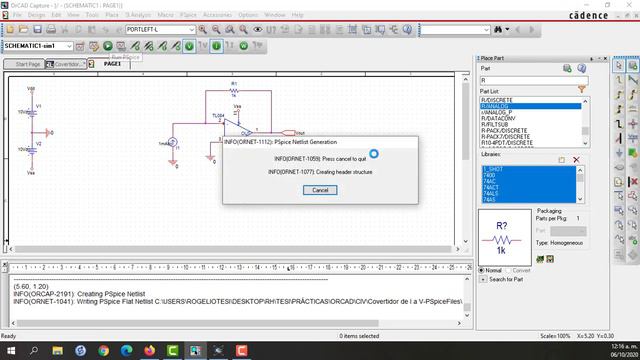The image size is (640, 360).
Task: Open the SCHEMATIC1-sim1 profile dropdown
Action: (69, 46)
